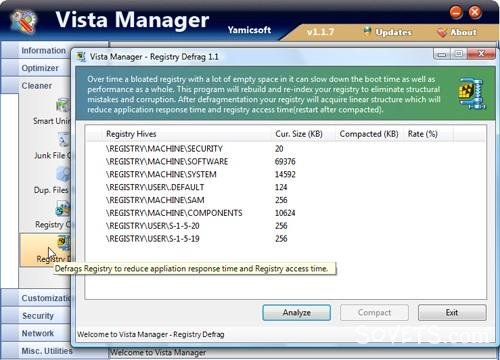Close main Vista Manager via orange X
500x360 pixels.
point(475,12)
